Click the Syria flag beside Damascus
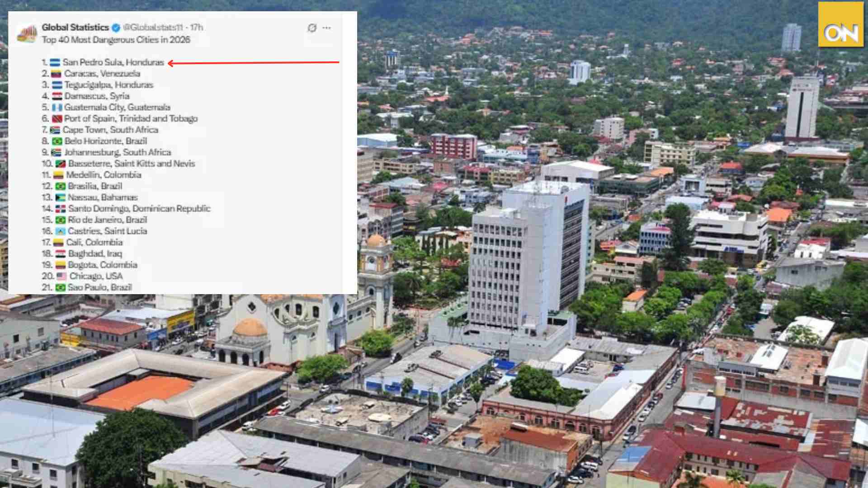This screenshot has width=868, height=488. [x=57, y=97]
